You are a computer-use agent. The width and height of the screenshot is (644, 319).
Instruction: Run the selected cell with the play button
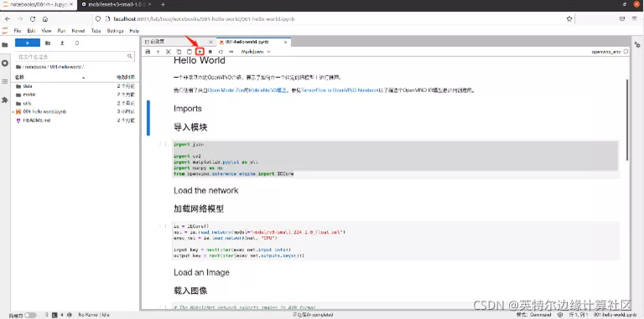click(200, 52)
